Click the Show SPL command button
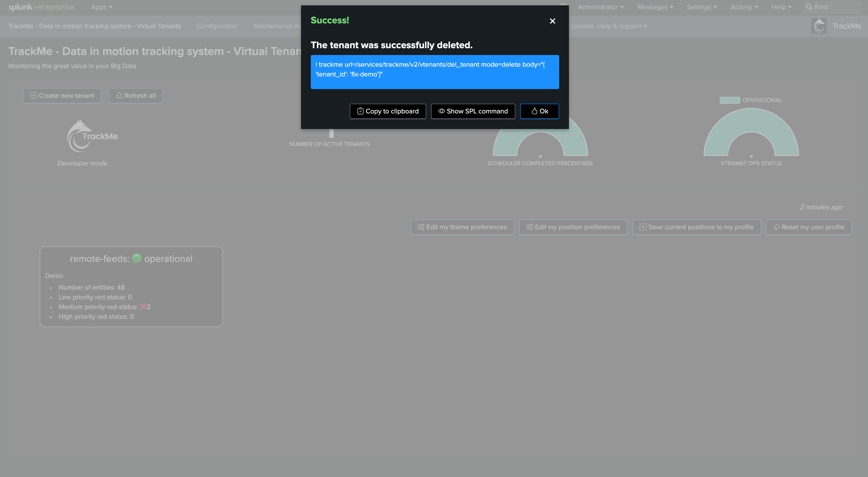 473,111
